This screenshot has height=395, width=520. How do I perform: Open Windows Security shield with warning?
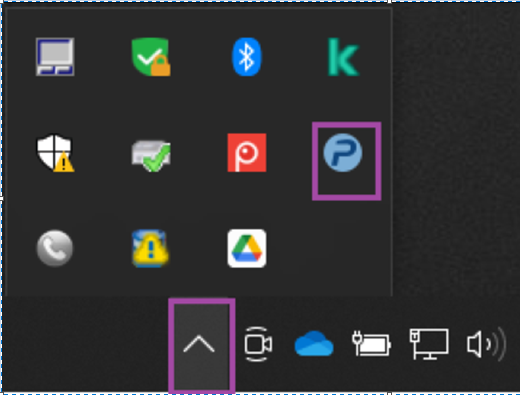click(x=55, y=153)
